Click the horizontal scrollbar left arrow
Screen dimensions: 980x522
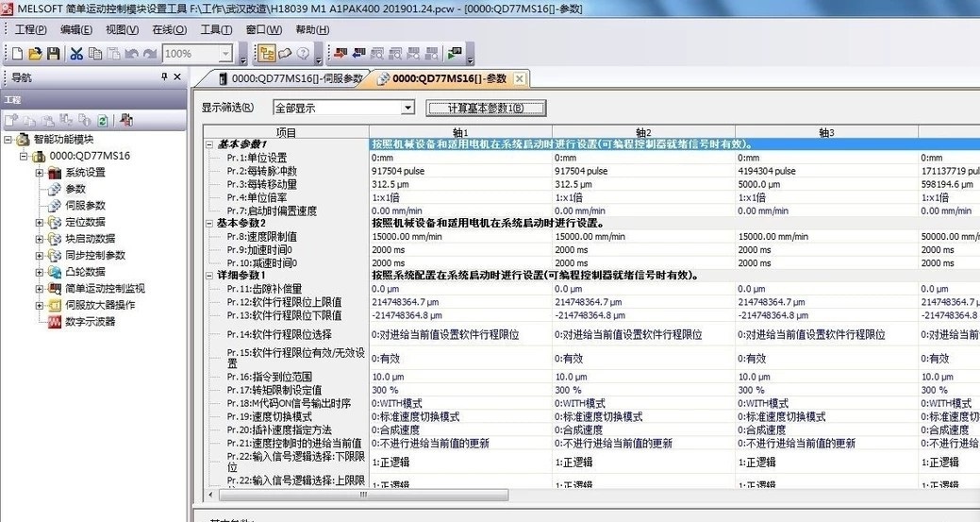[x=210, y=496]
